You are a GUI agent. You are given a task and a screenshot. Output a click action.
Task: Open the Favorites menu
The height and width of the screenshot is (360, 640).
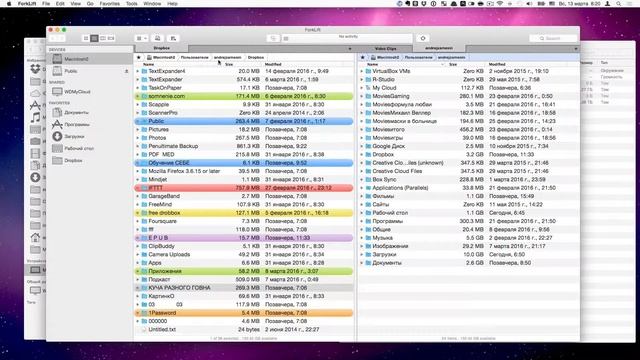point(110,3)
